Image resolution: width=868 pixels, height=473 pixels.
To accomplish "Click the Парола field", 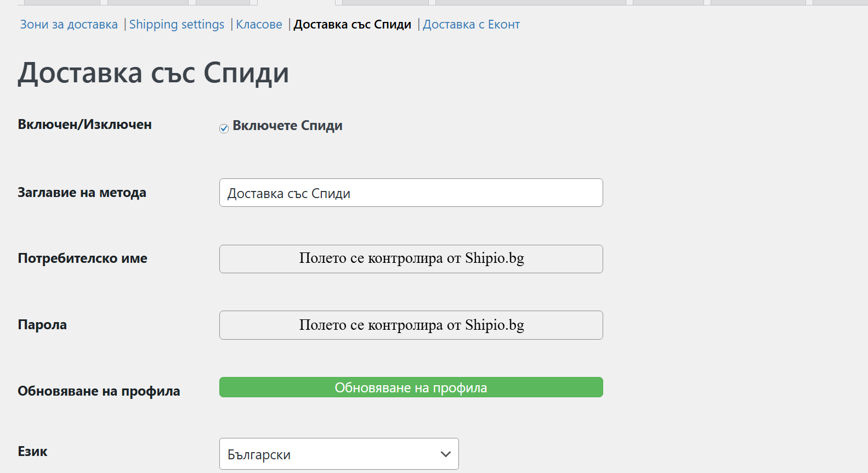I will [x=411, y=325].
